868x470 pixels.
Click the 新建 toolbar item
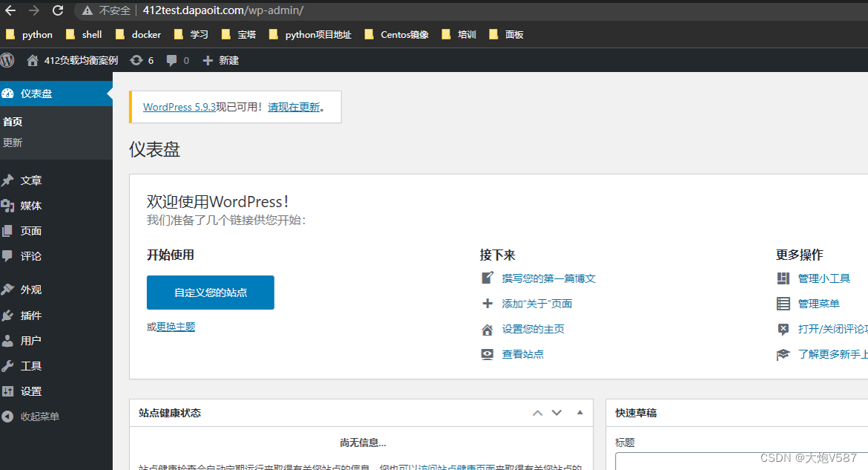pos(228,60)
